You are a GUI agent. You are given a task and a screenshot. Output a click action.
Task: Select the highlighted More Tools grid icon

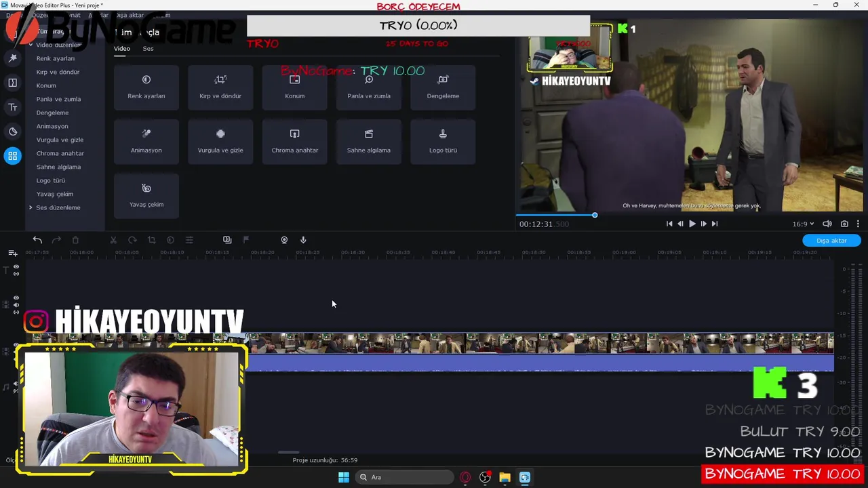click(12, 156)
